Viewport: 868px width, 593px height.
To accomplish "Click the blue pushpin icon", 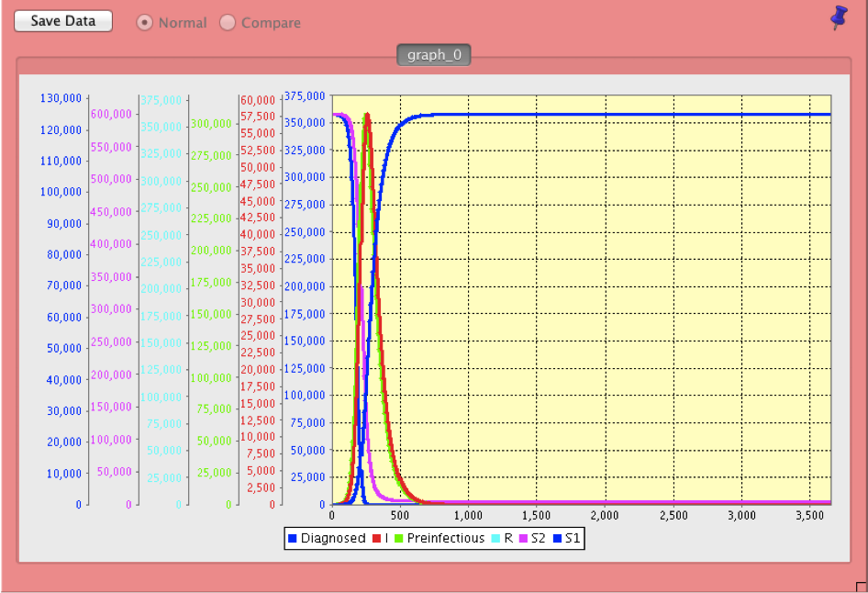I will point(839,17).
